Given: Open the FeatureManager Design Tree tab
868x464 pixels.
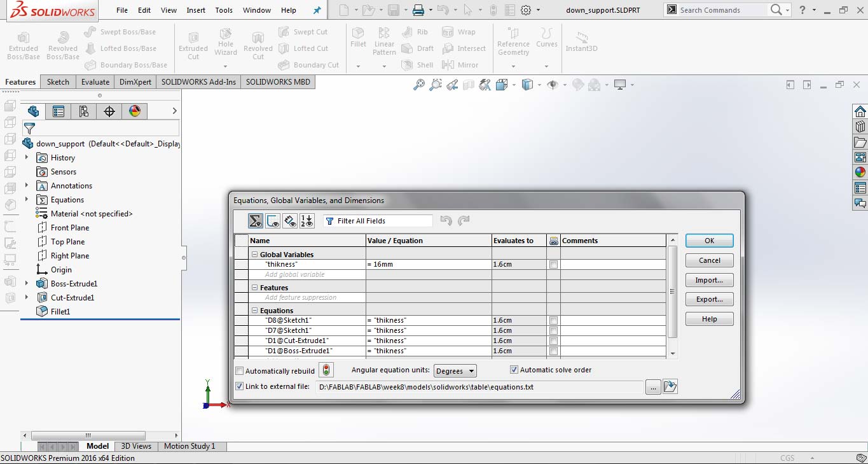Looking at the screenshot, I should pos(33,111).
